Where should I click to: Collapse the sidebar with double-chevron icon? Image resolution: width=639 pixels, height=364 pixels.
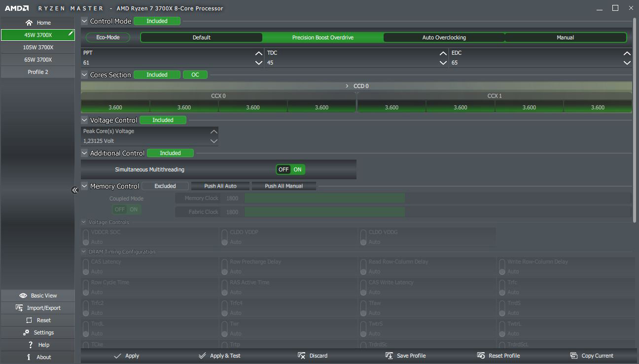pyautogui.click(x=75, y=190)
